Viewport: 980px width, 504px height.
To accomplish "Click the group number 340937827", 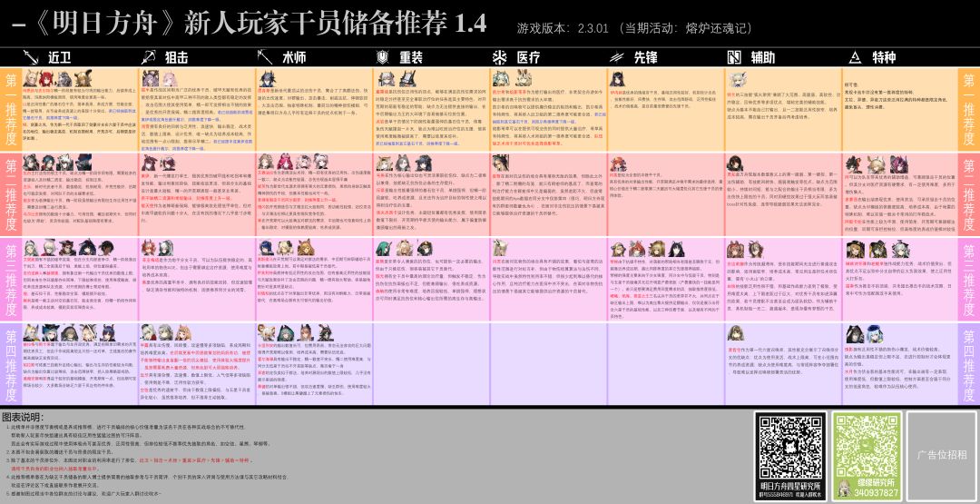I will [x=876, y=493].
